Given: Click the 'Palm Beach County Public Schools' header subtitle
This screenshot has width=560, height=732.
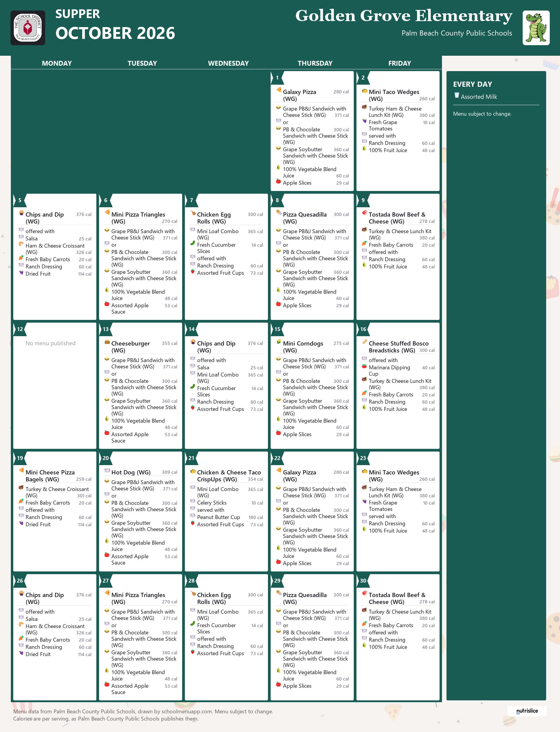Looking at the screenshot, I should click(457, 33).
